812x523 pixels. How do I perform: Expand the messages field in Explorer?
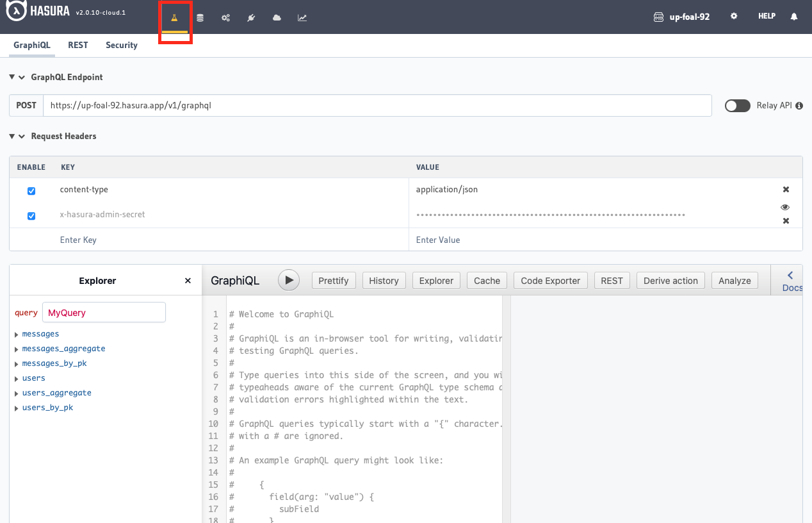[x=17, y=334]
